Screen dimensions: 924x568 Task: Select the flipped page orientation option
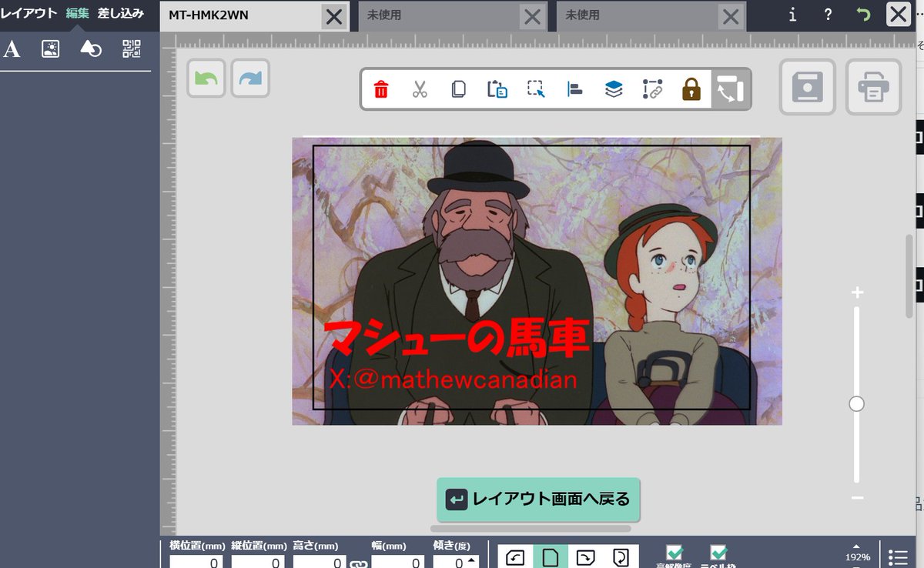click(621, 557)
